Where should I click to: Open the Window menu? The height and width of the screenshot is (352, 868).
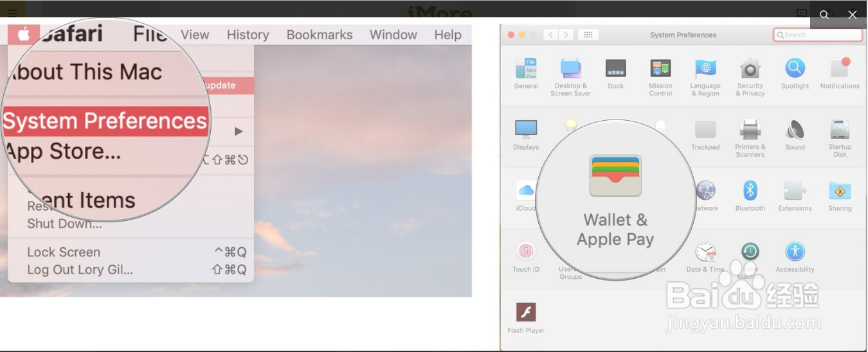point(393,35)
